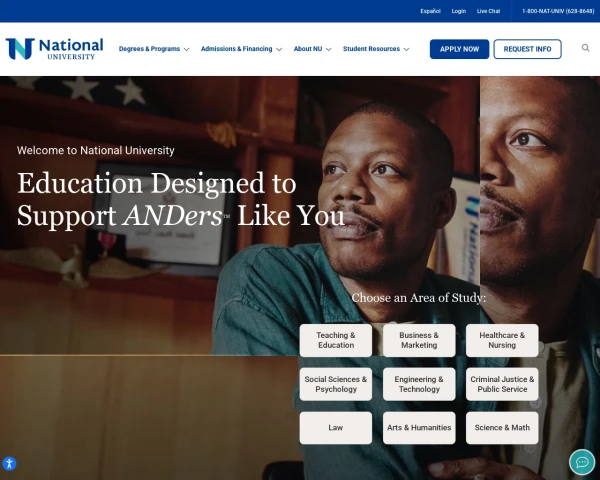
Task: Click the National University logo
Action: click(x=54, y=49)
